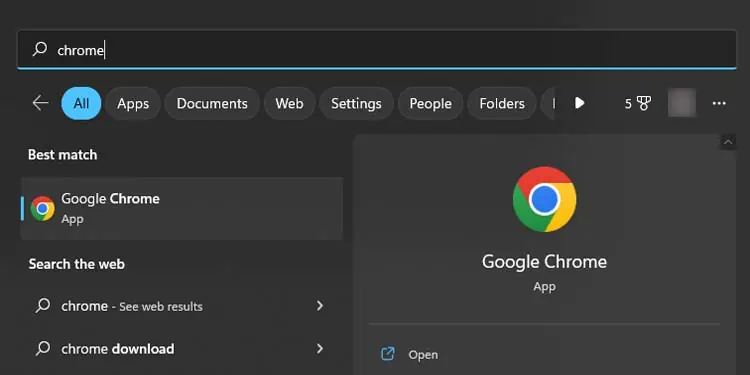Switch to the Documents filter tab

pyautogui.click(x=212, y=103)
